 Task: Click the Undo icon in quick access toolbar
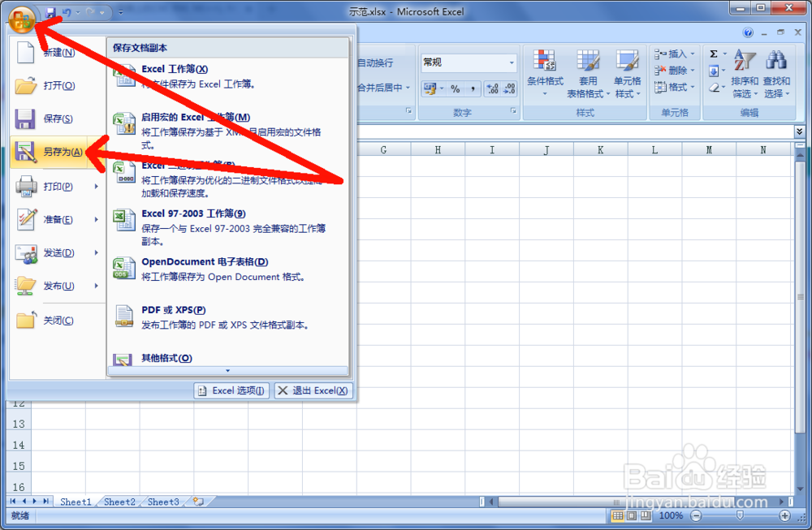tap(67, 12)
